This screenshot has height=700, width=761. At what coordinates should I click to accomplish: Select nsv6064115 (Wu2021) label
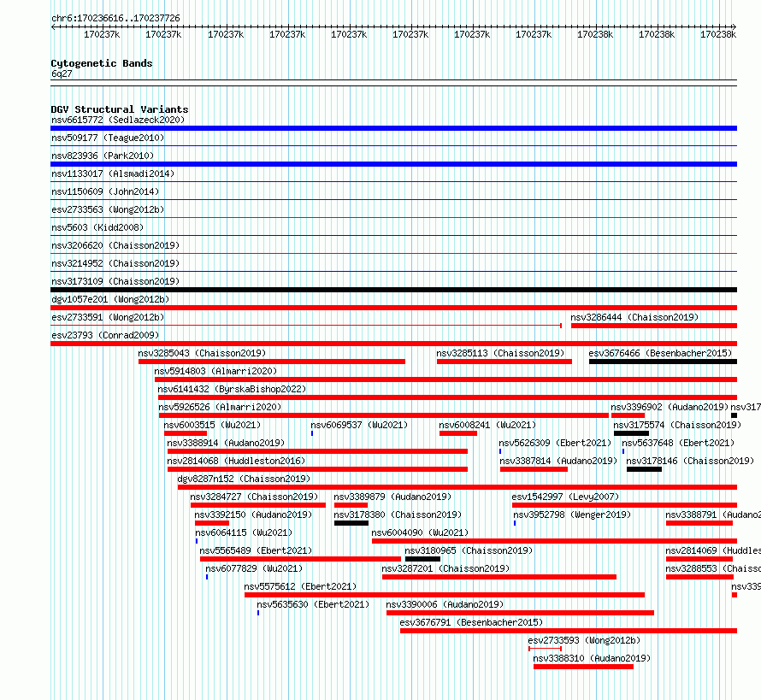(244, 532)
